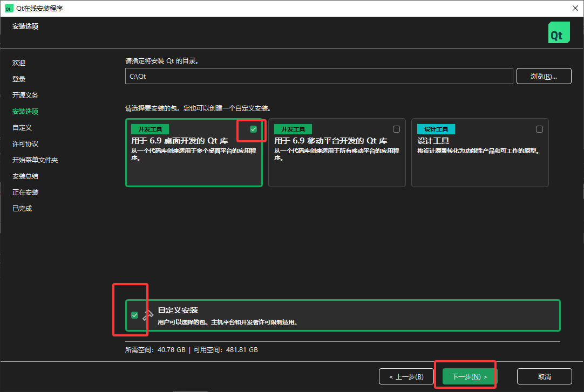Screen dimensions: 584x392
Task: Click the 上一步(B) button
Action: tap(406, 376)
